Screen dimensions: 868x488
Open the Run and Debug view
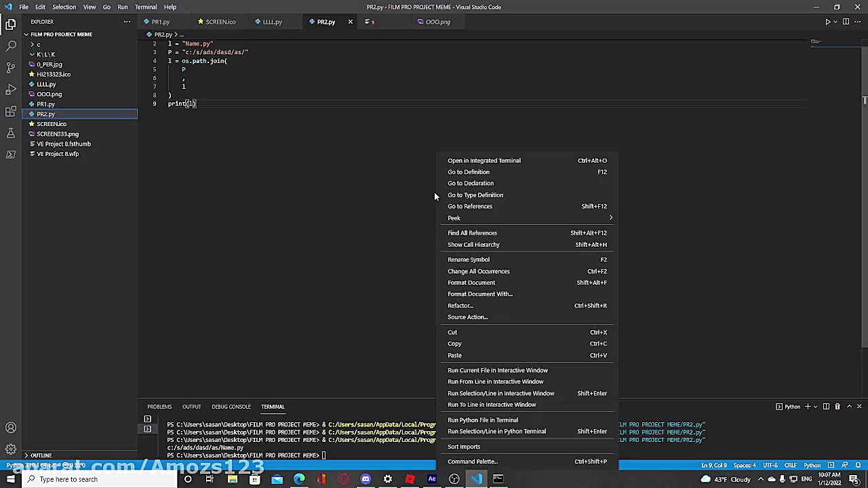(x=11, y=89)
